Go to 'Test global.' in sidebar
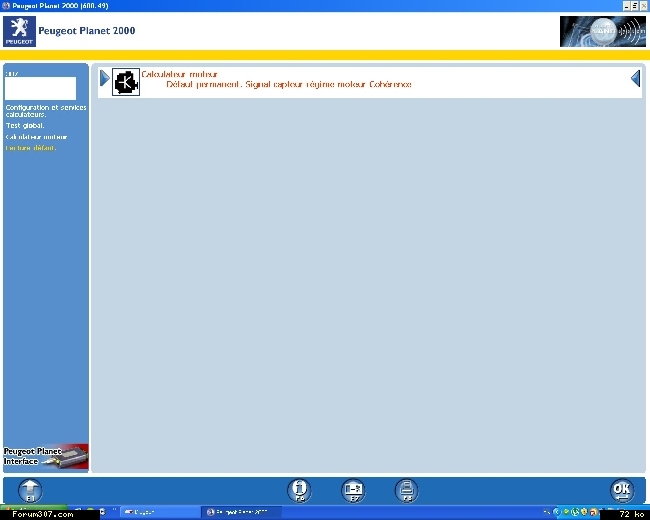This screenshot has width=650, height=520. [25, 125]
